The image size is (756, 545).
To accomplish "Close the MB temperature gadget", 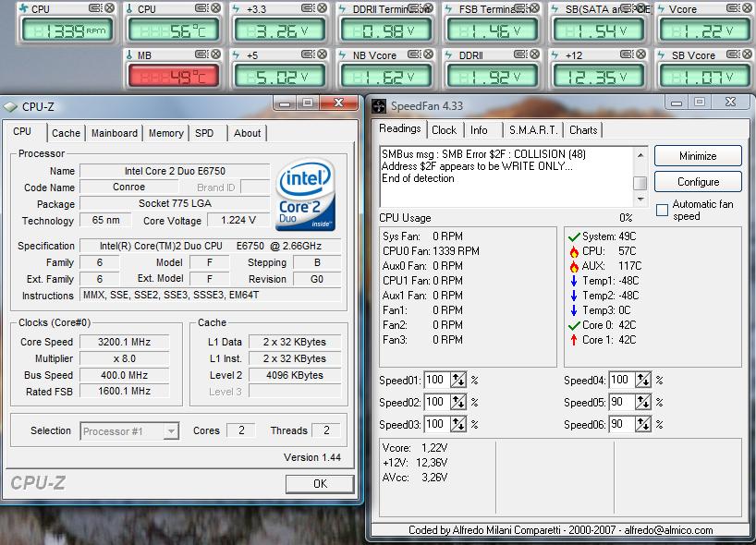I will (216, 54).
